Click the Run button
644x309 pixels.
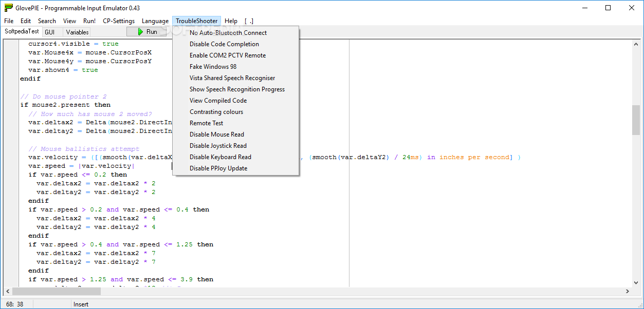click(146, 32)
